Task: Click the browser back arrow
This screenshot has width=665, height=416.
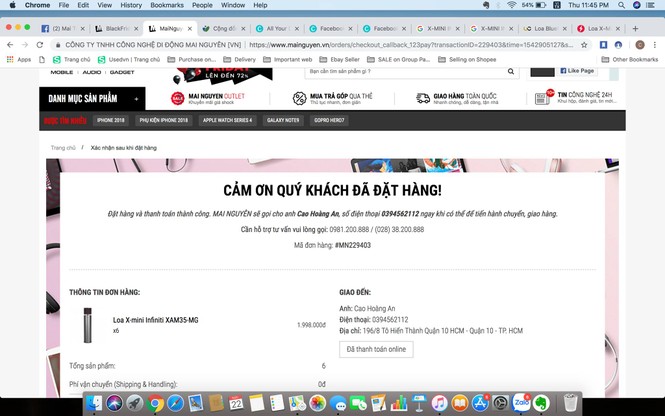Action: [10, 45]
